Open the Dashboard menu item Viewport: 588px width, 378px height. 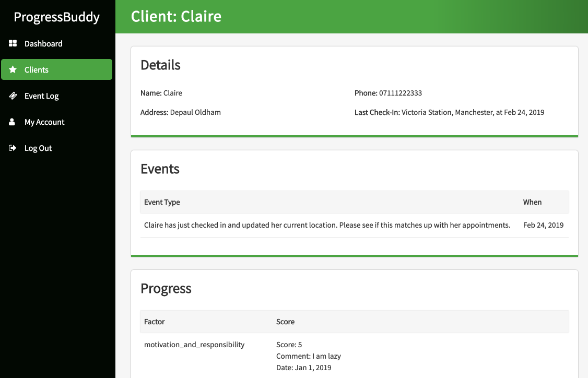coord(56,43)
